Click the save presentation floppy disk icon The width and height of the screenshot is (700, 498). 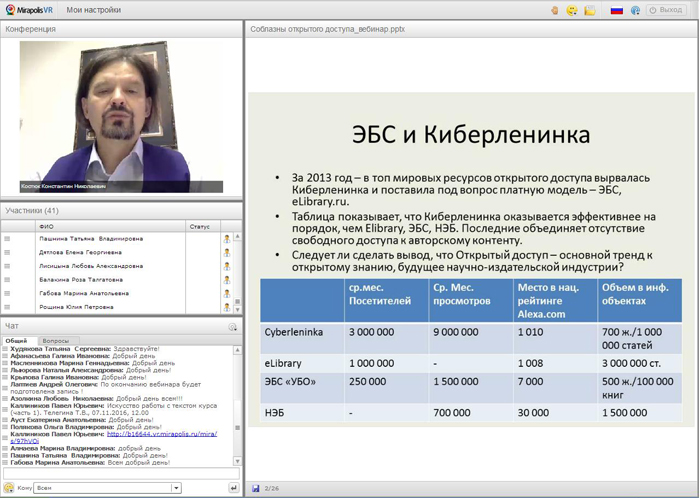255,489
